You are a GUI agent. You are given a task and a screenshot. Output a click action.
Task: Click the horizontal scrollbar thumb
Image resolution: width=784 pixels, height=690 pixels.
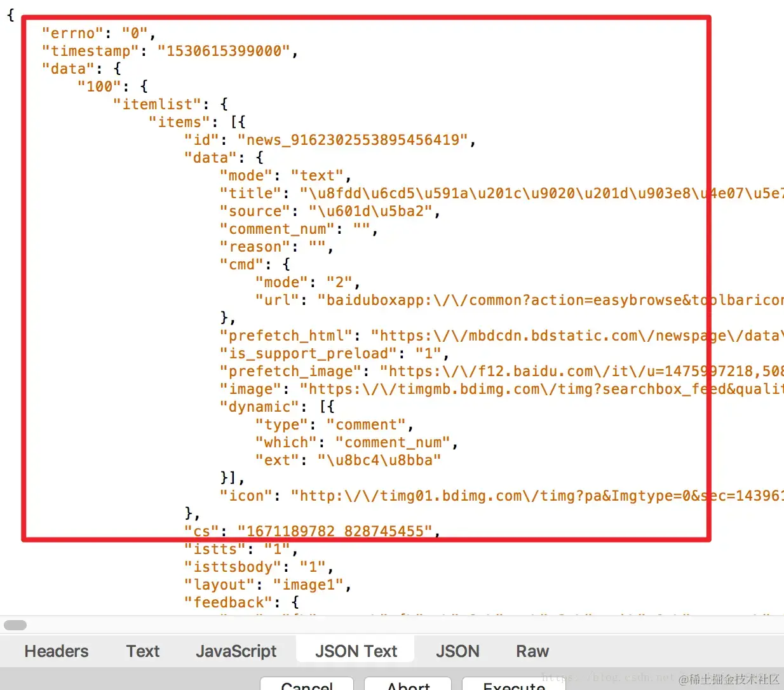pos(15,625)
